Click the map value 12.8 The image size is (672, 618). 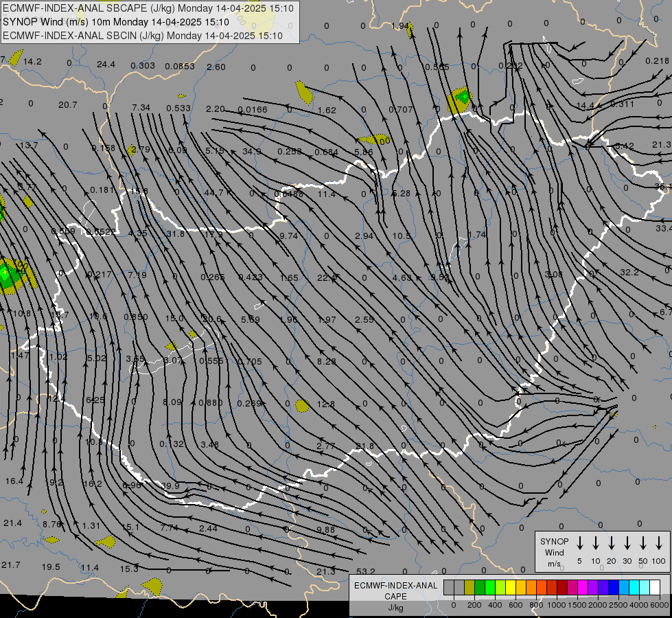[x=326, y=404]
